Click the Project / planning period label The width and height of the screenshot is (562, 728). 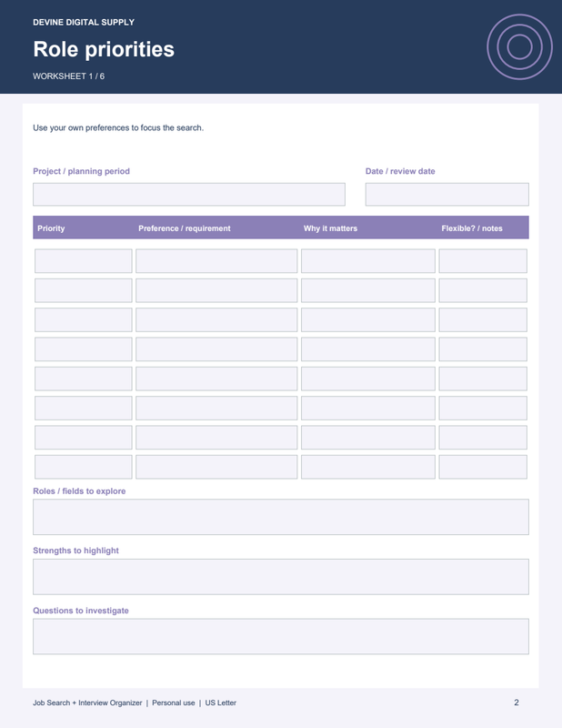(x=81, y=171)
